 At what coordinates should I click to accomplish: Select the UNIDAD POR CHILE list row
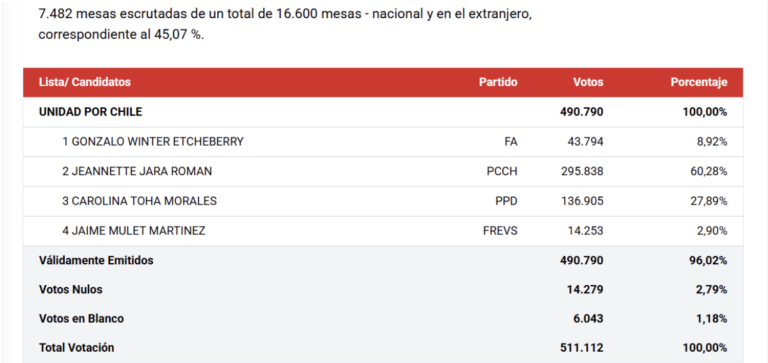tap(383, 112)
